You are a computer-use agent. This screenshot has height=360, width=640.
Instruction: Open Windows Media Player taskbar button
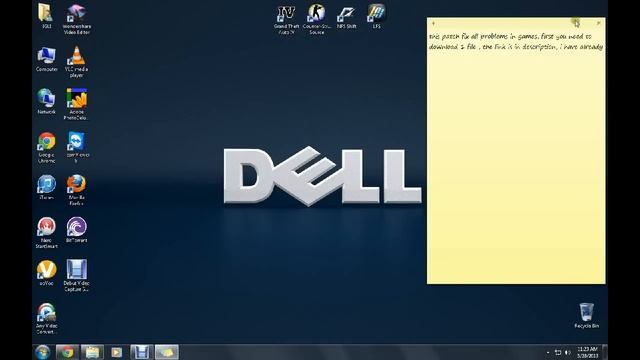[x=116, y=352]
